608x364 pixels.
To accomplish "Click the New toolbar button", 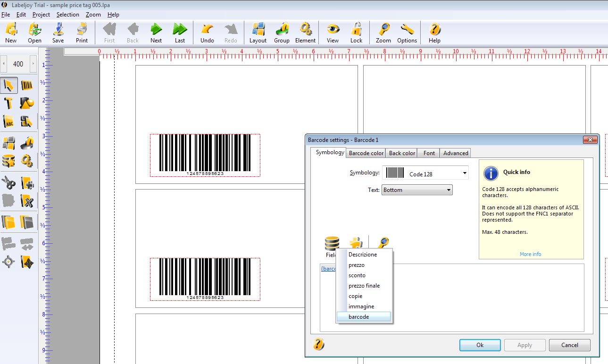I will click(x=11, y=33).
